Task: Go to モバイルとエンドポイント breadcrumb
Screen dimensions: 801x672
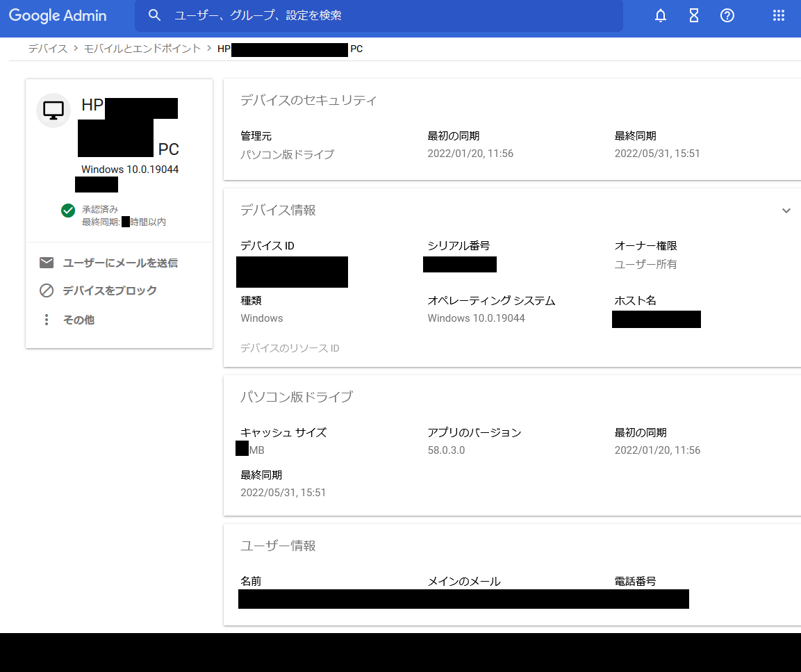Action: pos(142,49)
